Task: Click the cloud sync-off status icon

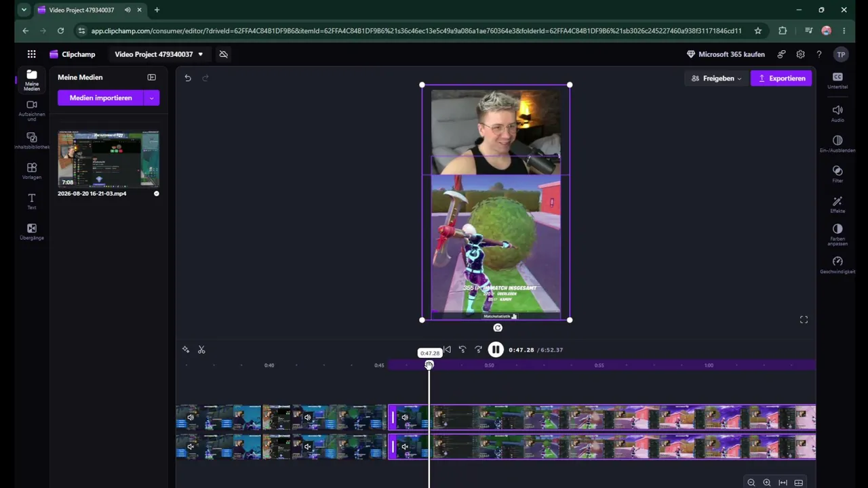Action: pyautogui.click(x=224, y=54)
